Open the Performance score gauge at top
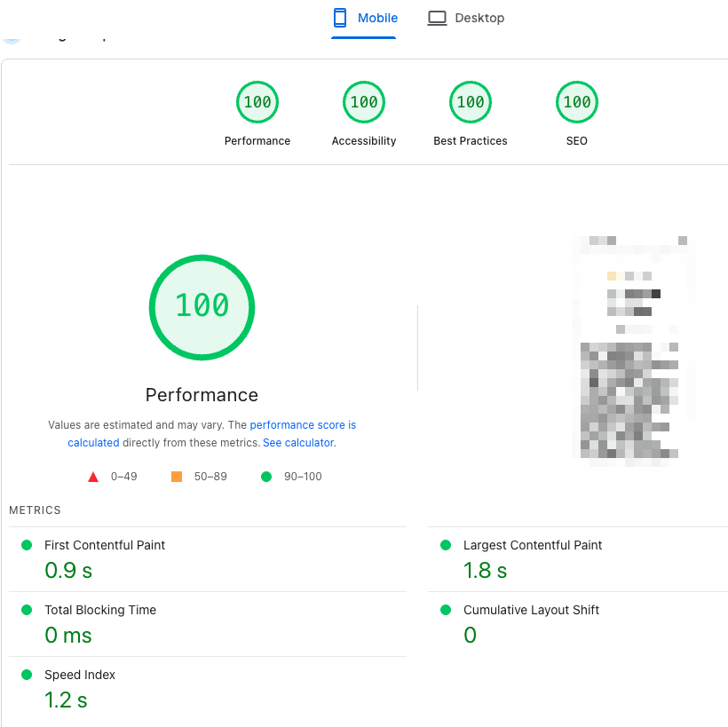The height and width of the screenshot is (727, 728). point(257,102)
